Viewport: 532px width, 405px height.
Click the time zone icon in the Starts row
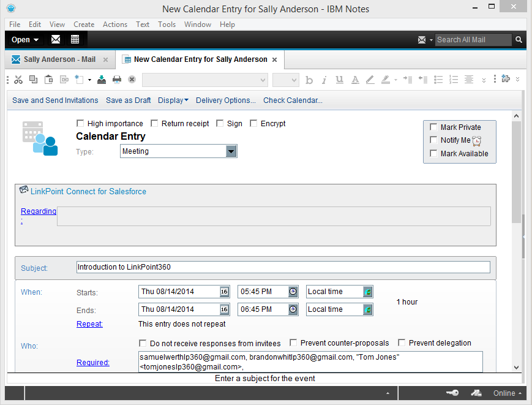pos(368,292)
